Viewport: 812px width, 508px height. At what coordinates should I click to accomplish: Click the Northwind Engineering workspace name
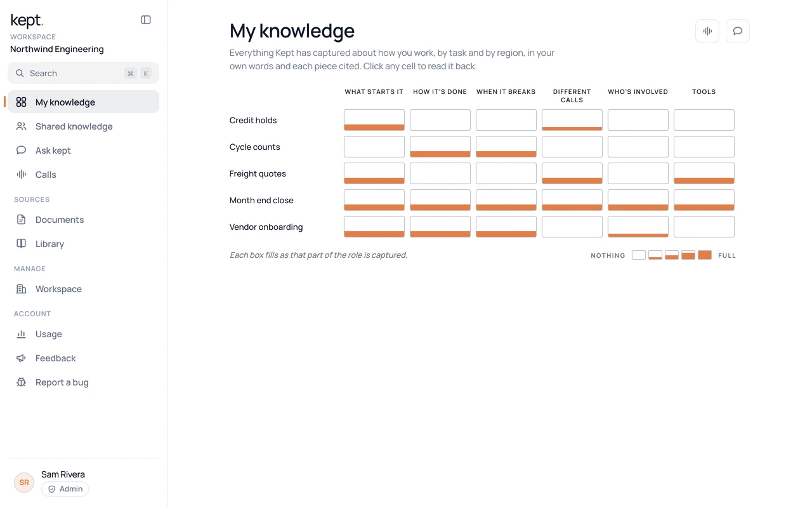57,49
